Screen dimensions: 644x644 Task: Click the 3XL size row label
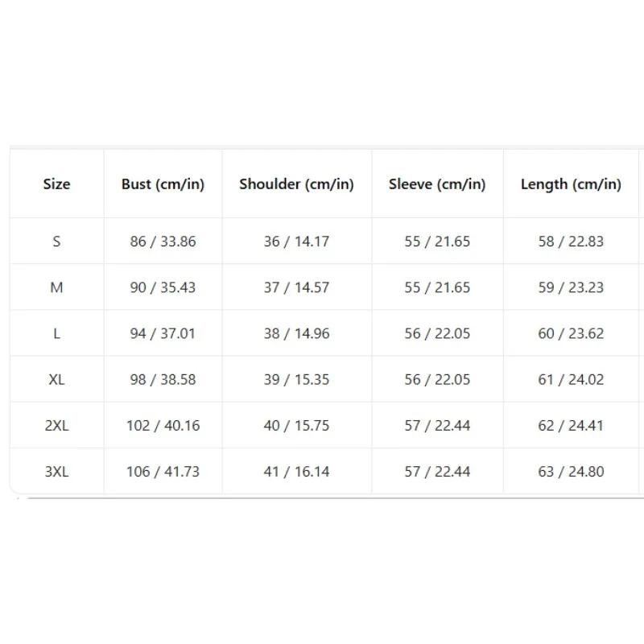[x=56, y=471]
